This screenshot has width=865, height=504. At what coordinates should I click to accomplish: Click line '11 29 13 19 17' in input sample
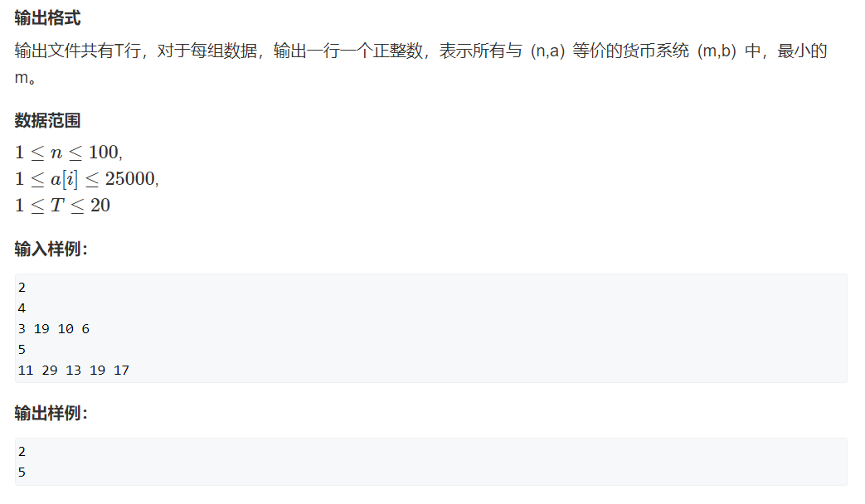point(73,371)
